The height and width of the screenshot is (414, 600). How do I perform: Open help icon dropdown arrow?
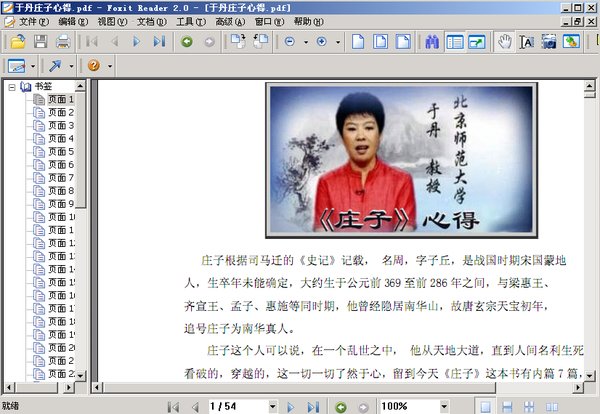pos(110,66)
